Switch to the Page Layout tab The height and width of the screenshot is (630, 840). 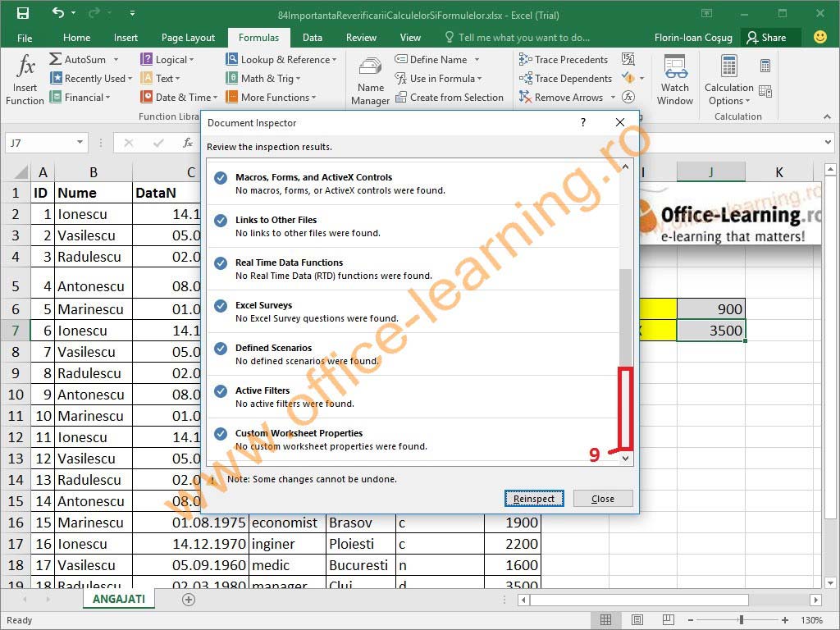coord(188,38)
